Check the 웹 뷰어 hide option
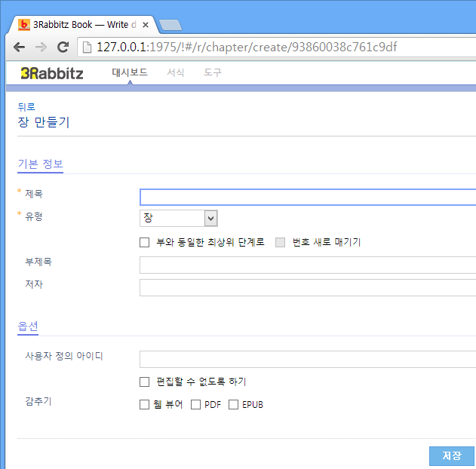Viewport: 476px width, 469px height. click(x=145, y=405)
